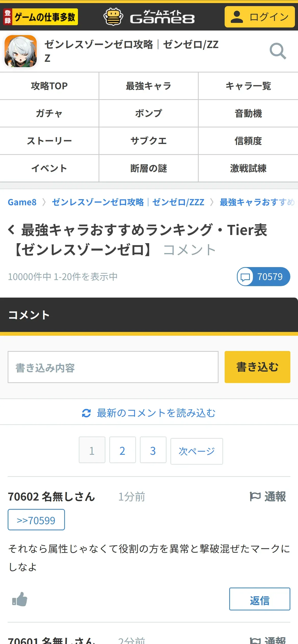Click the back chevron before the title
This screenshot has width=298, height=644.
[x=11, y=230]
